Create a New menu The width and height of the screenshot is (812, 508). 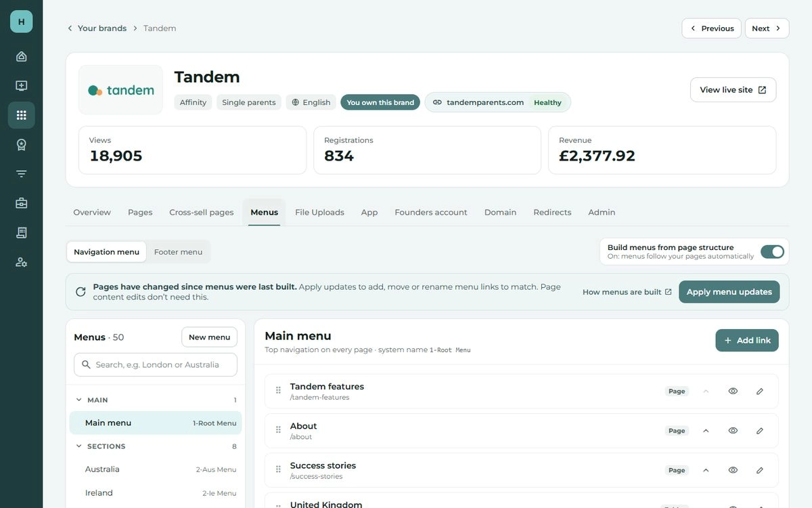pyautogui.click(x=209, y=337)
